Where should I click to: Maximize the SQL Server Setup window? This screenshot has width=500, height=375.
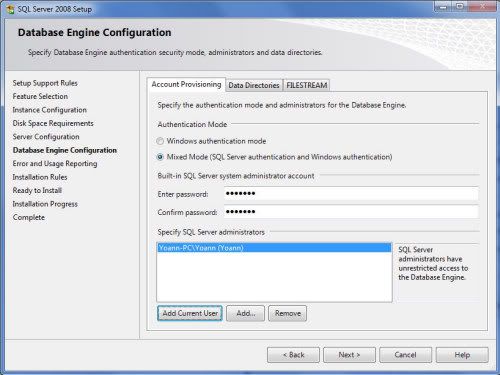pos(460,7)
